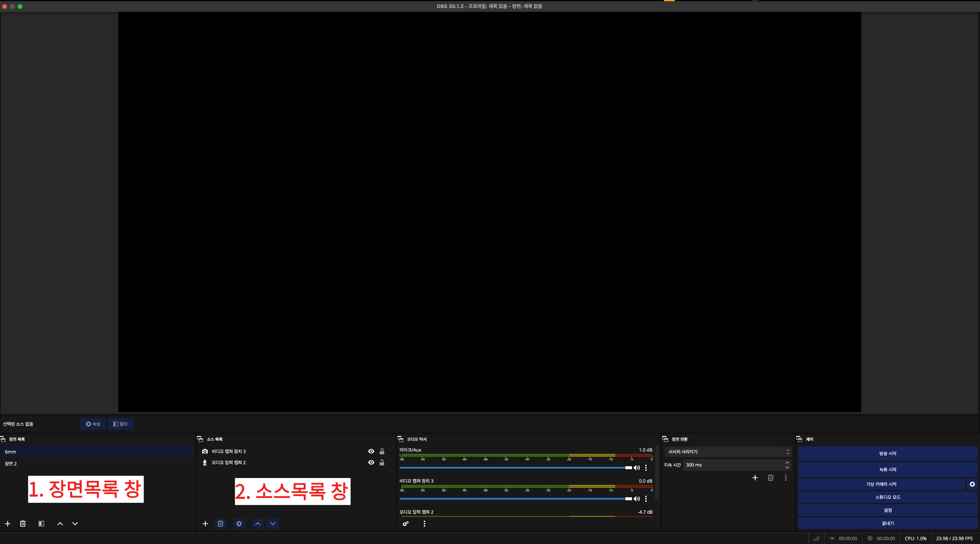Lock the 비디오 캡쳐 장치 3 source

pos(382,451)
